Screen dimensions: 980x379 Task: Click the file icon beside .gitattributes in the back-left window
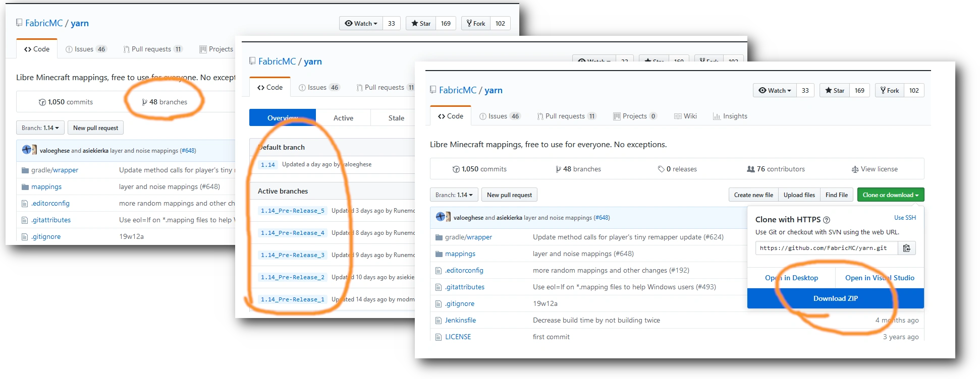click(x=25, y=220)
